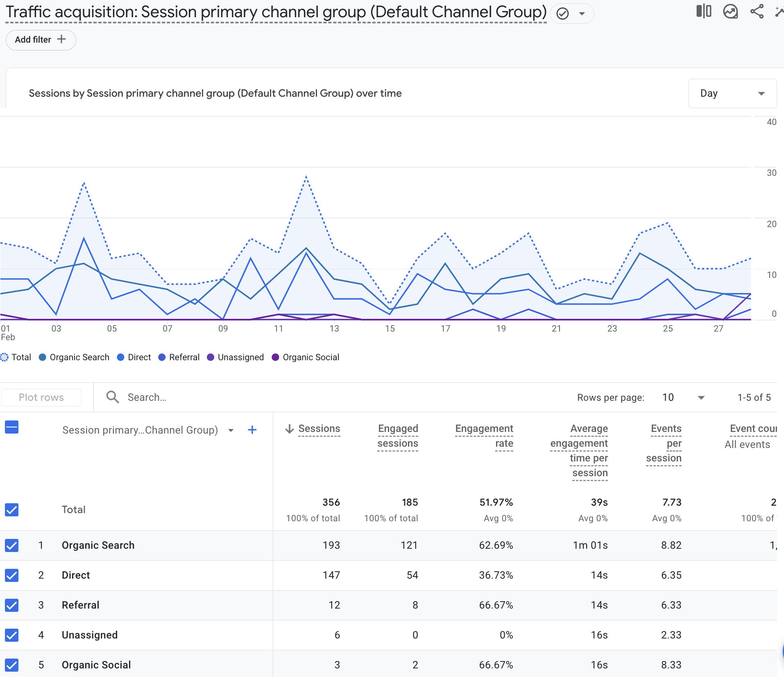Click the share report icon

click(757, 11)
